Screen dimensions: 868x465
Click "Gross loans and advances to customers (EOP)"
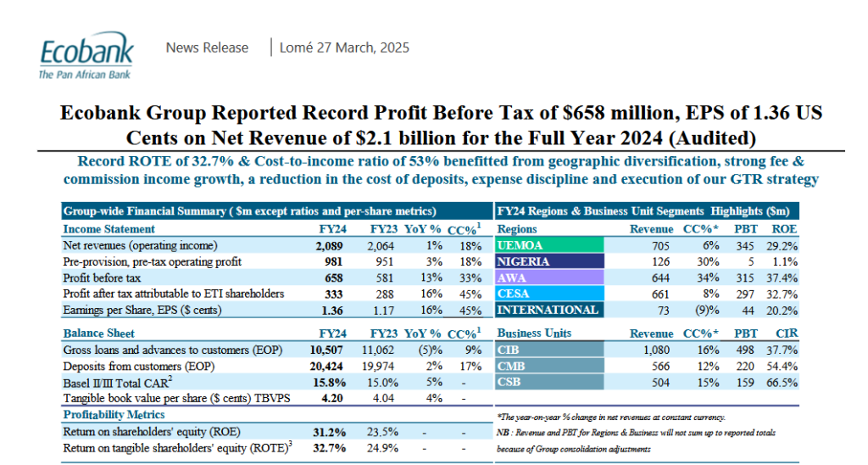pyautogui.click(x=173, y=350)
